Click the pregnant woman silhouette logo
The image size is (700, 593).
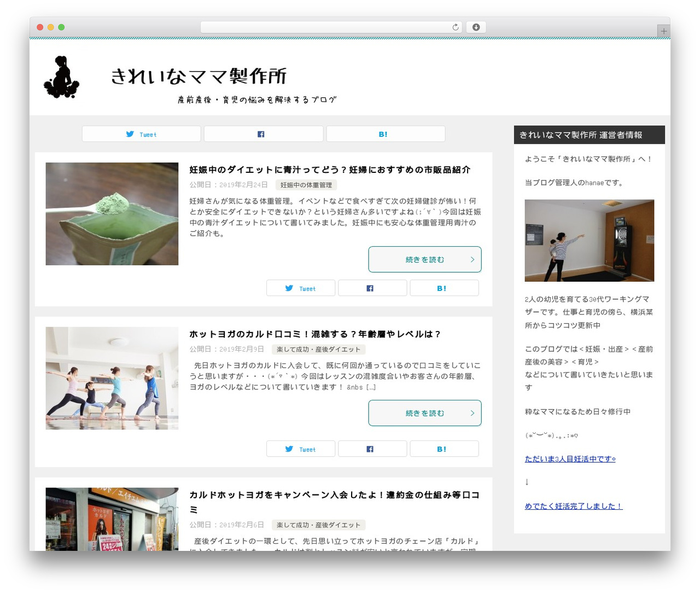(62, 77)
